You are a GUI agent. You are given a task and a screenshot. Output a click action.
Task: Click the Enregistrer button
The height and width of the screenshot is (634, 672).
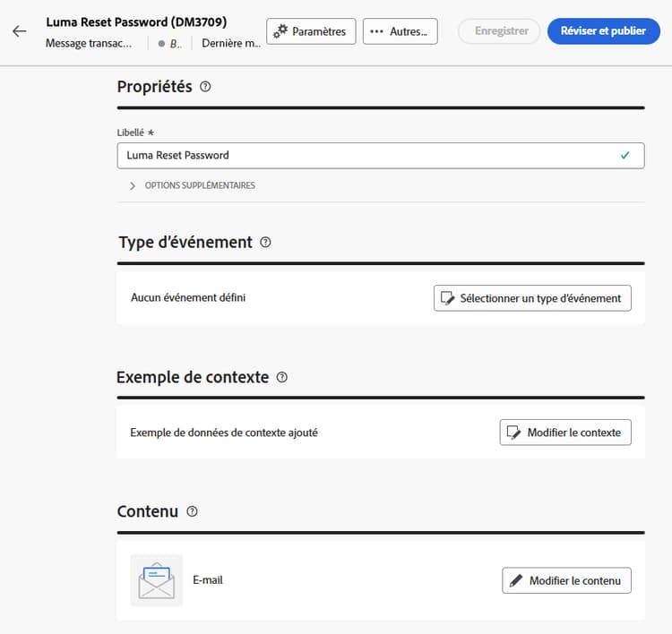coord(499,31)
